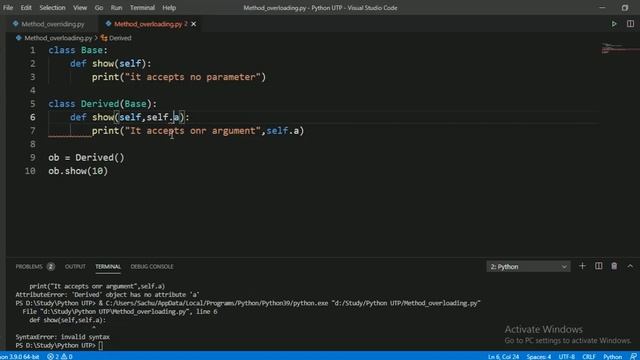Viewport: 640px width, 360px height.
Task: Split the editor to the right
Action: (630, 24)
